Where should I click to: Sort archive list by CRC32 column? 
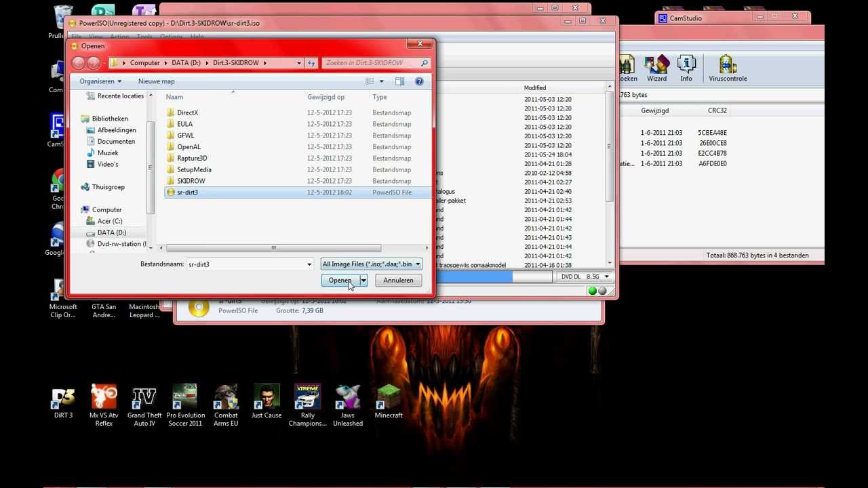pos(717,110)
